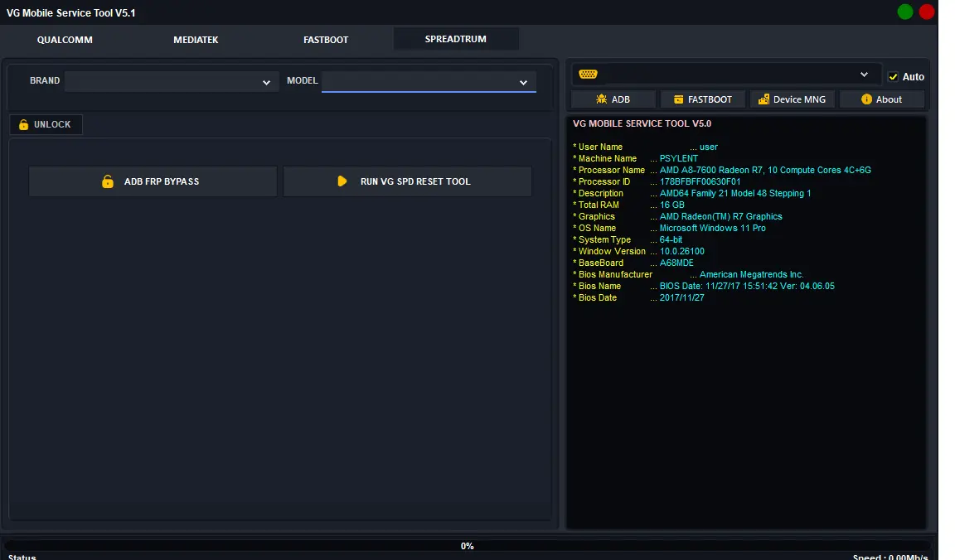955x560 pixels.
Task: Click the green circle window button
Action: point(904,12)
